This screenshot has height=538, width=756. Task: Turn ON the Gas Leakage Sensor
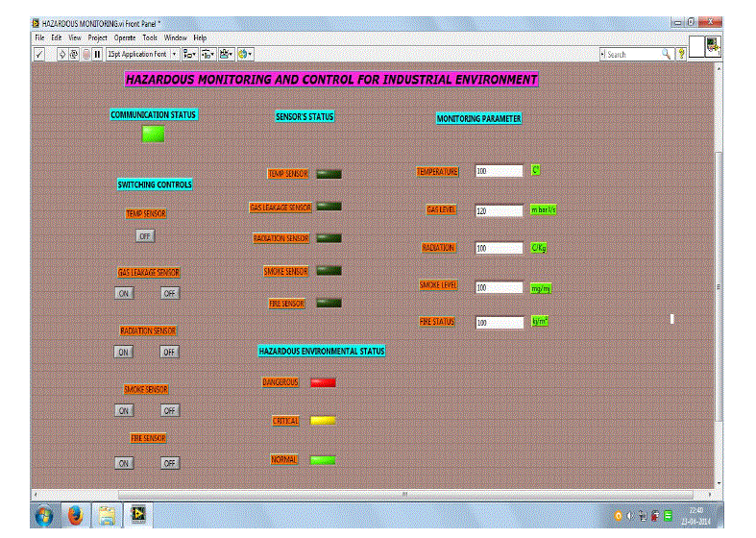point(124,293)
